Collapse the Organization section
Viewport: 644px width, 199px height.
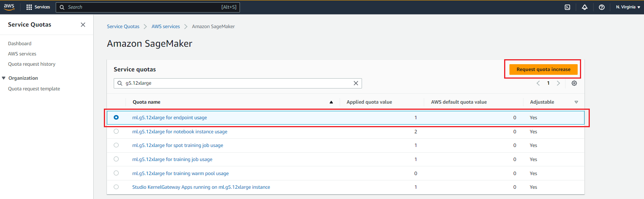pyautogui.click(x=4, y=78)
